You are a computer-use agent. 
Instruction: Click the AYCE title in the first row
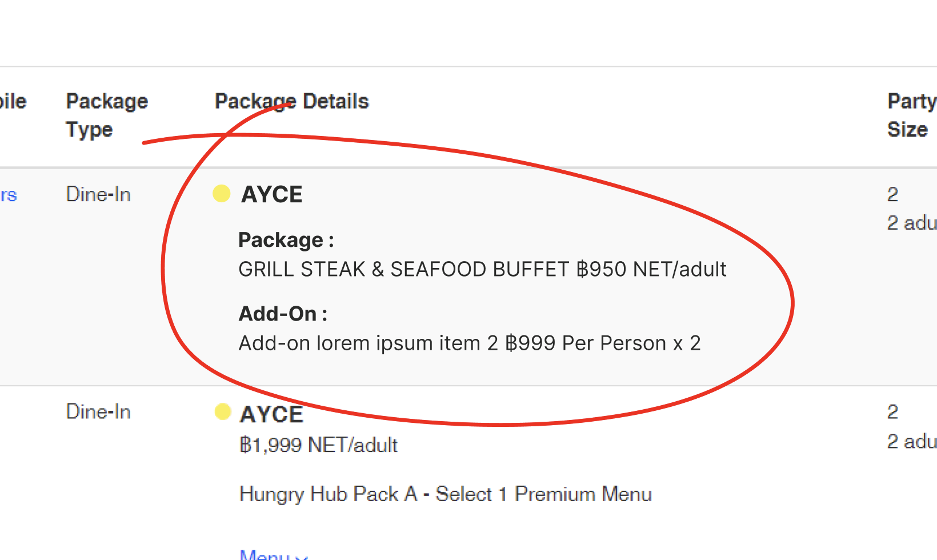[x=272, y=195]
